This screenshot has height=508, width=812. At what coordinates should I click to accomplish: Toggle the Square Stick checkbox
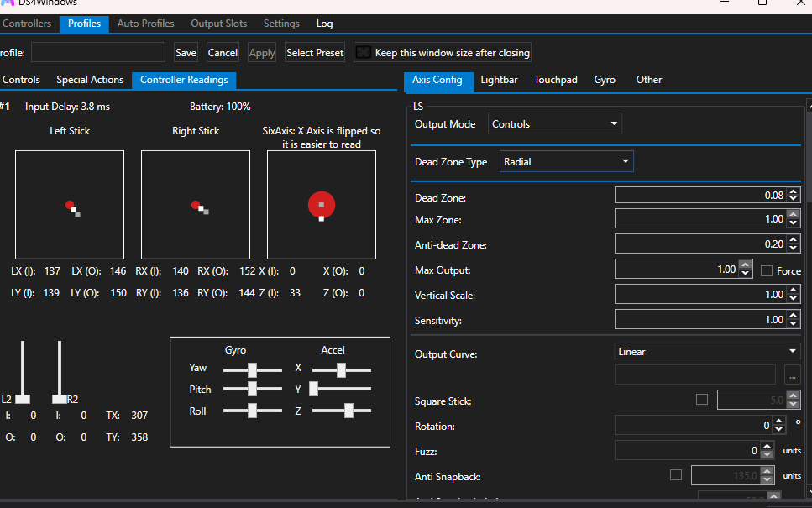point(702,400)
